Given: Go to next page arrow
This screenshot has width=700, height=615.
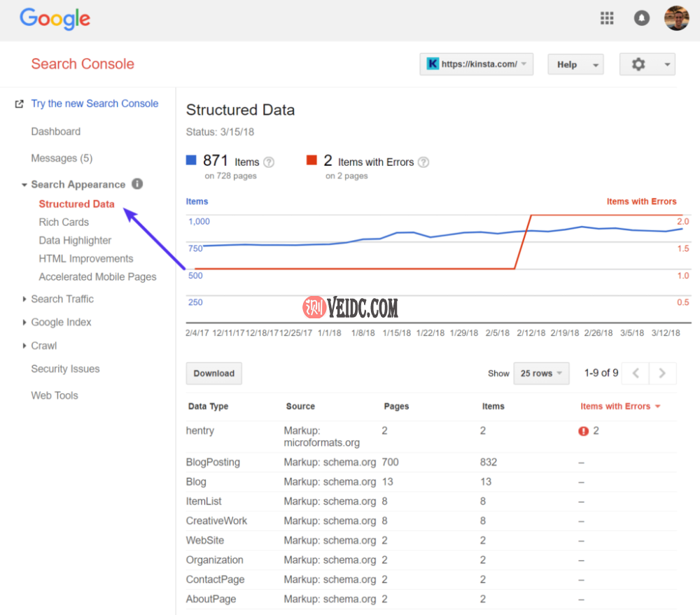Looking at the screenshot, I should (662, 373).
